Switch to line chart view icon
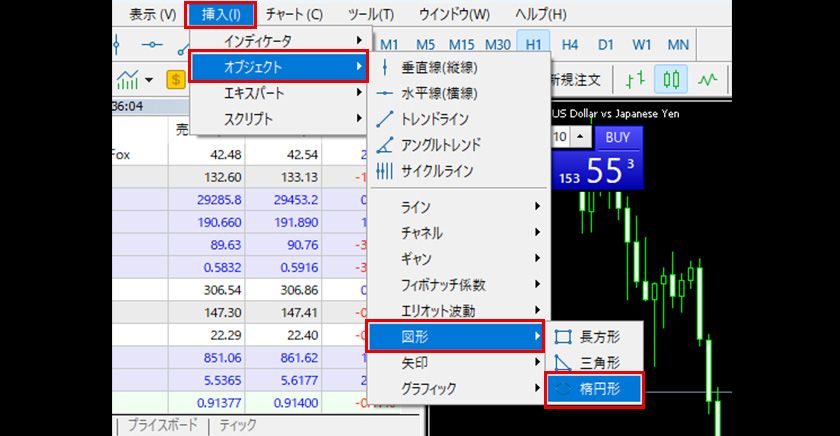Screen dimensions: 840x436 click(x=708, y=79)
